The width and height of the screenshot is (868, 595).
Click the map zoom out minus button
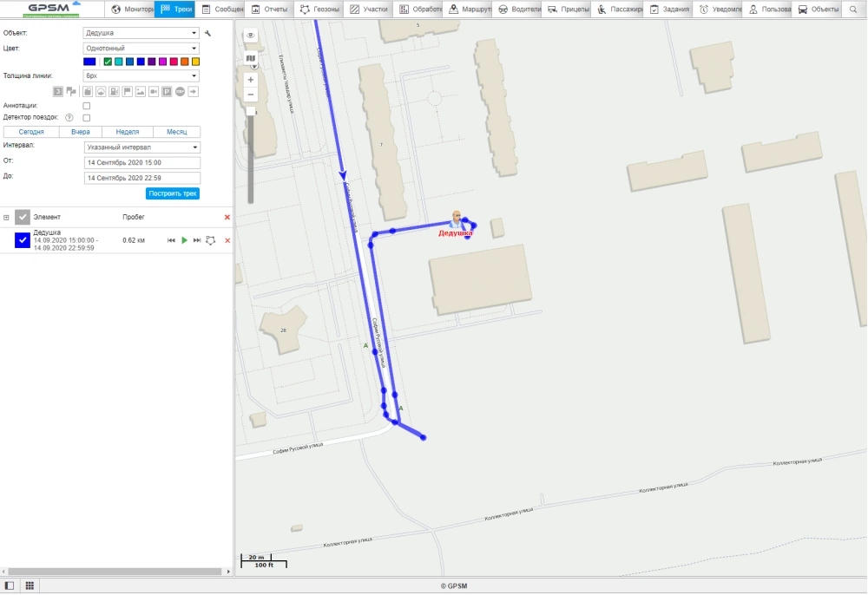(251, 94)
